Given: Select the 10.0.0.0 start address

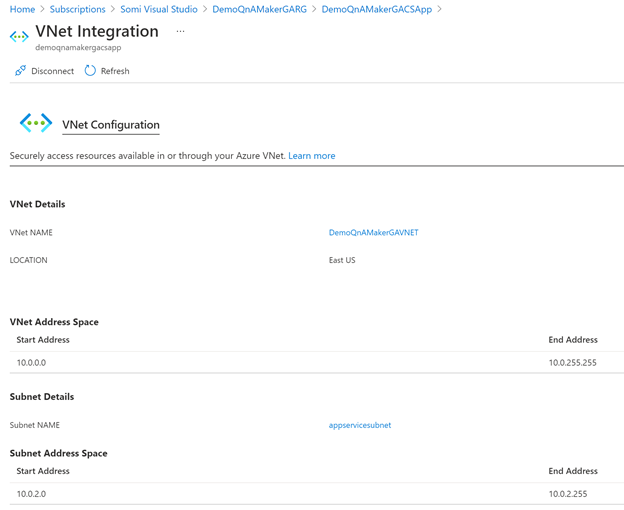Looking at the screenshot, I should [x=31, y=363].
